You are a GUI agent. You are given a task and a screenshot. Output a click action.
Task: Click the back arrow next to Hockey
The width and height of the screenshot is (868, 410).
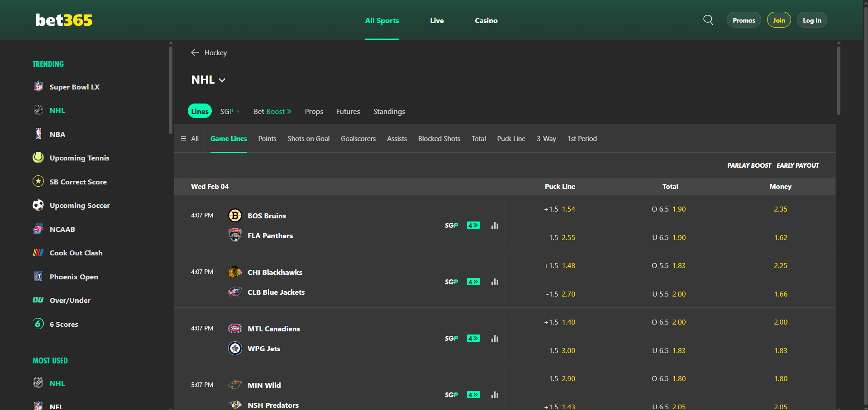pos(195,52)
